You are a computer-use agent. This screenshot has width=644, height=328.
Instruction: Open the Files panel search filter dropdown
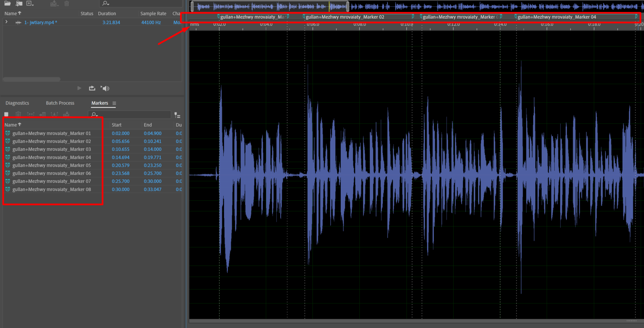(x=106, y=4)
